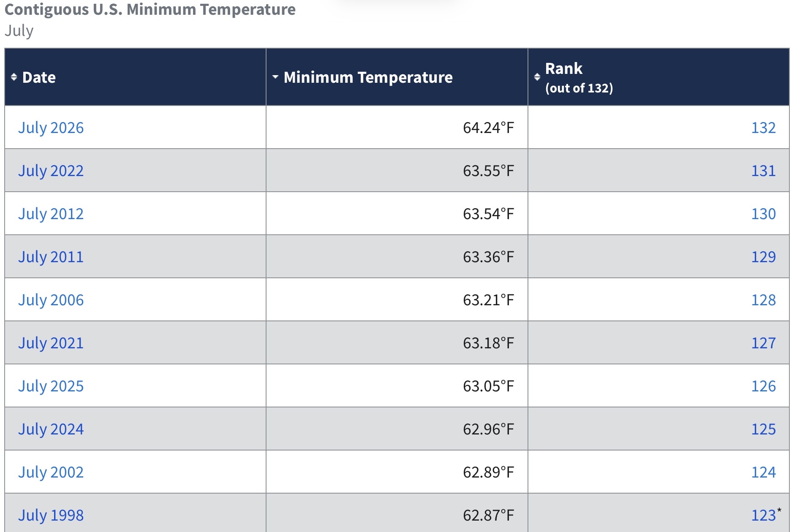This screenshot has height=532, width=797.
Task: Click the Rank column sort icon
Action: tap(537, 77)
